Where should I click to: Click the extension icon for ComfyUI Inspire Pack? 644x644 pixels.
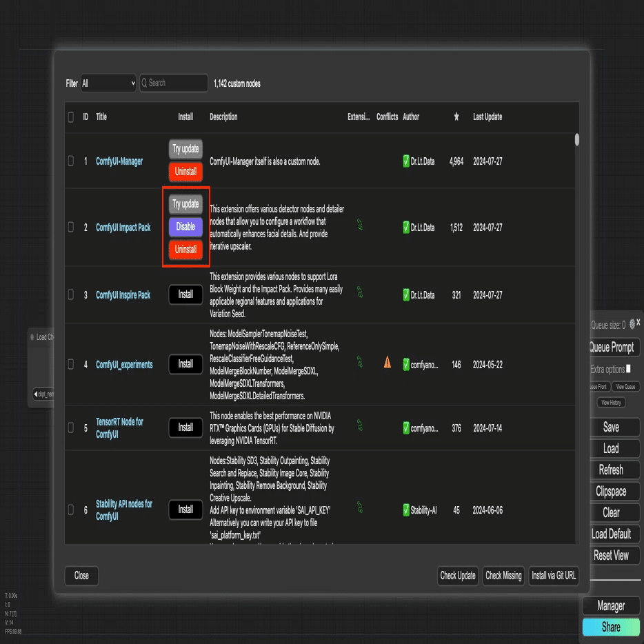[x=360, y=292]
